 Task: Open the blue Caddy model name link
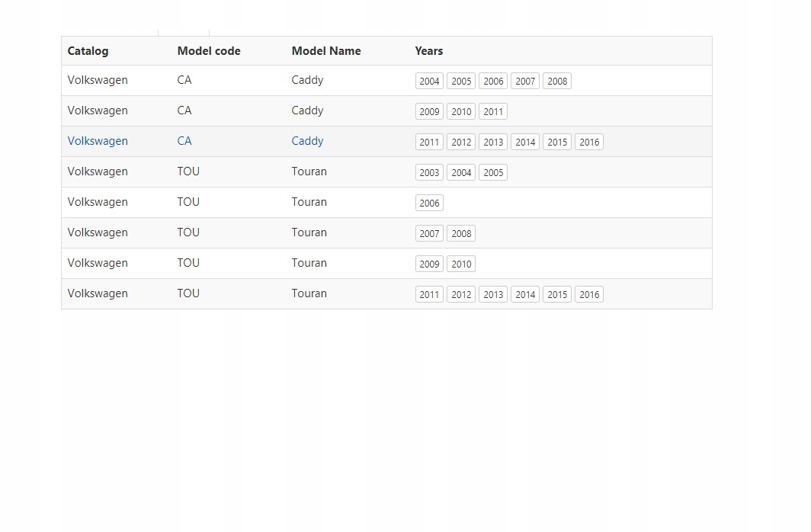coord(307,141)
